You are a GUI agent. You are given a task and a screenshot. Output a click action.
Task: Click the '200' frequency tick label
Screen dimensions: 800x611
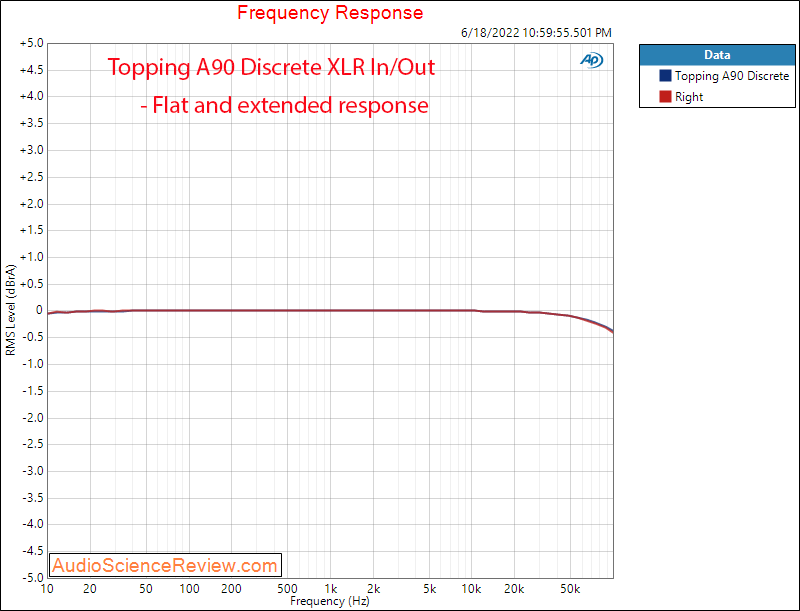pyautogui.click(x=232, y=589)
